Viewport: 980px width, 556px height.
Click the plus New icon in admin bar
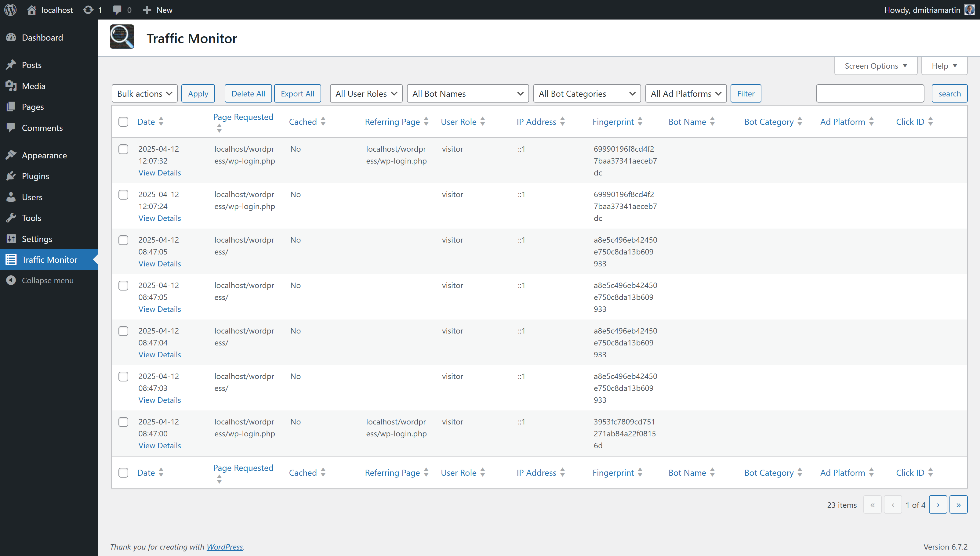pyautogui.click(x=147, y=10)
